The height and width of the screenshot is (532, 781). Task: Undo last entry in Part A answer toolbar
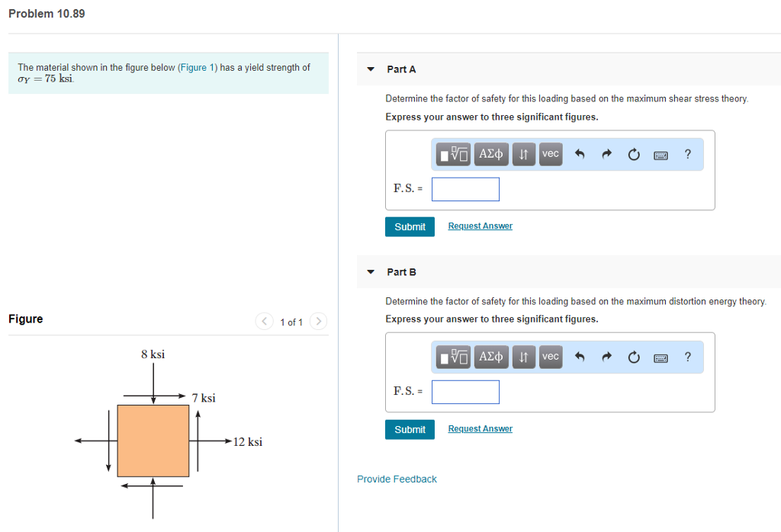tap(578, 154)
